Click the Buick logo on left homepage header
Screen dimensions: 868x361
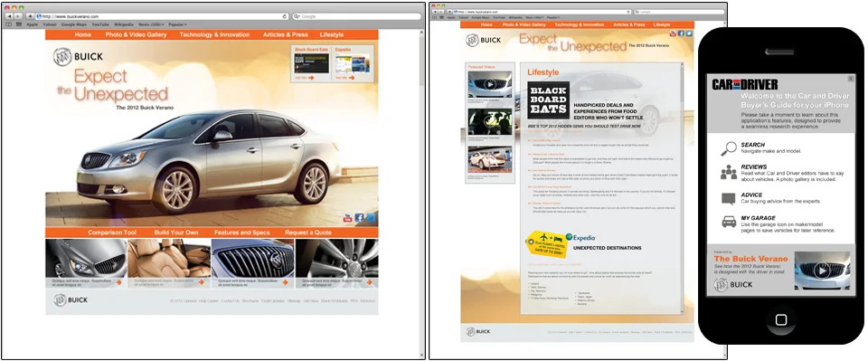(x=78, y=56)
